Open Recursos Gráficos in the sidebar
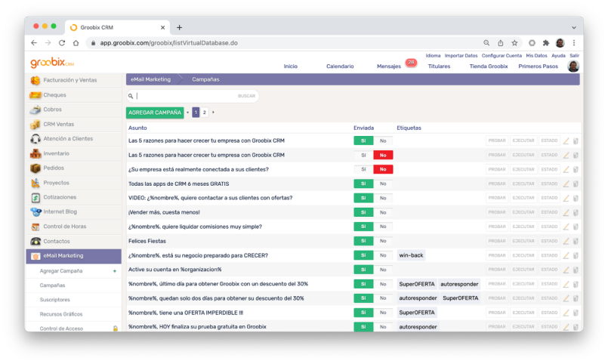 [x=61, y=314]
